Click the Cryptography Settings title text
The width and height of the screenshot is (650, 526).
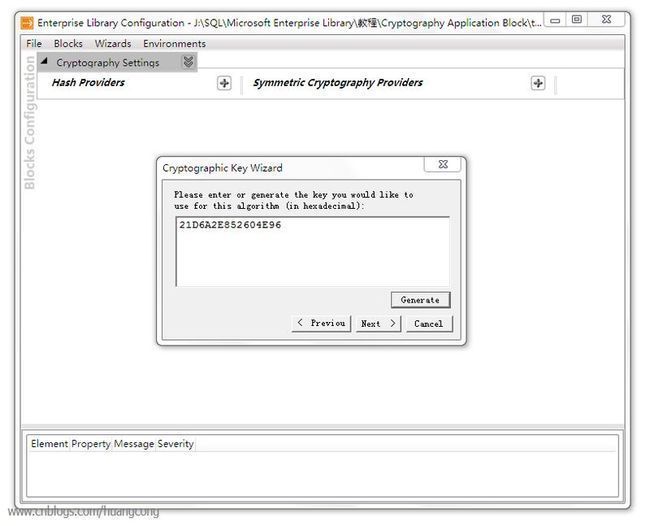108,63
